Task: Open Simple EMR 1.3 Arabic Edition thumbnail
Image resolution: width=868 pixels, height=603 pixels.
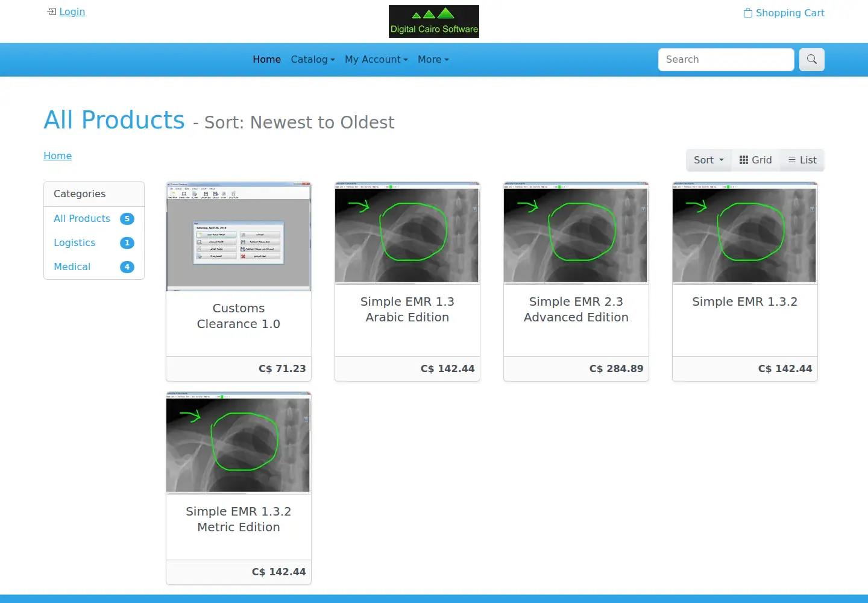Action: 407,233
